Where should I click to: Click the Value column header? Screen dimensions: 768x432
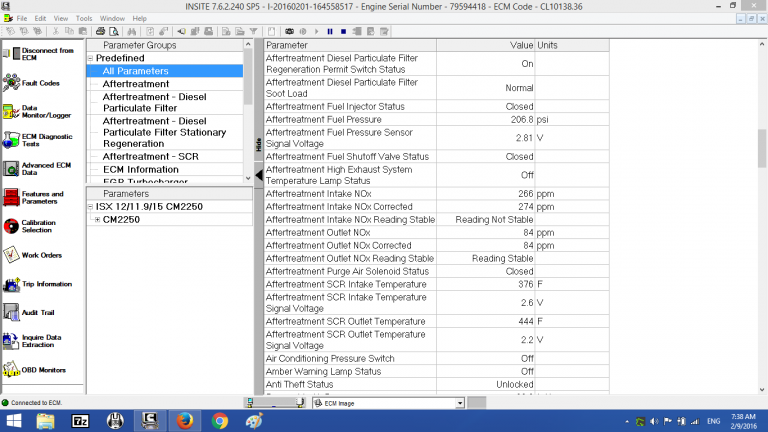tap(486, 45)
